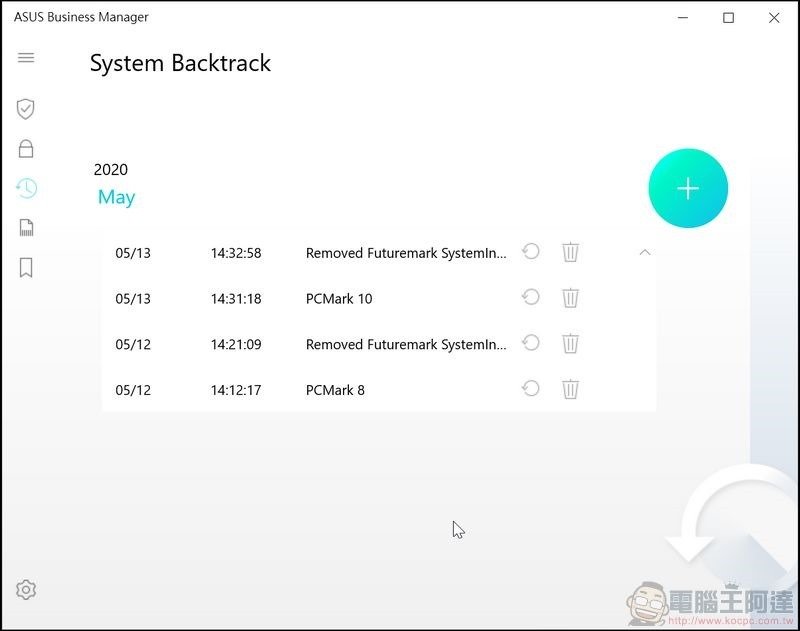Open the Document report section in sidebar
This screenshot has width=800, height=631.
coord(25,227)
